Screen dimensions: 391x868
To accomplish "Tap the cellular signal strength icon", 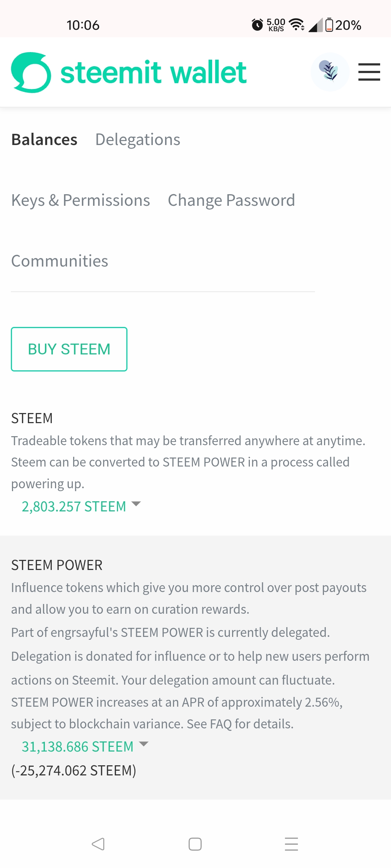I will (315, 25).
